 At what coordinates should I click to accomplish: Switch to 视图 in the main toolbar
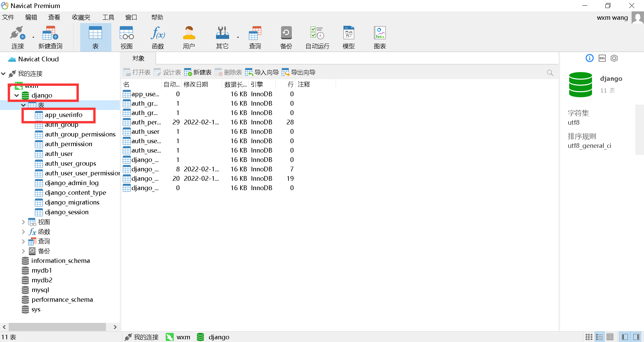point(126,37)
